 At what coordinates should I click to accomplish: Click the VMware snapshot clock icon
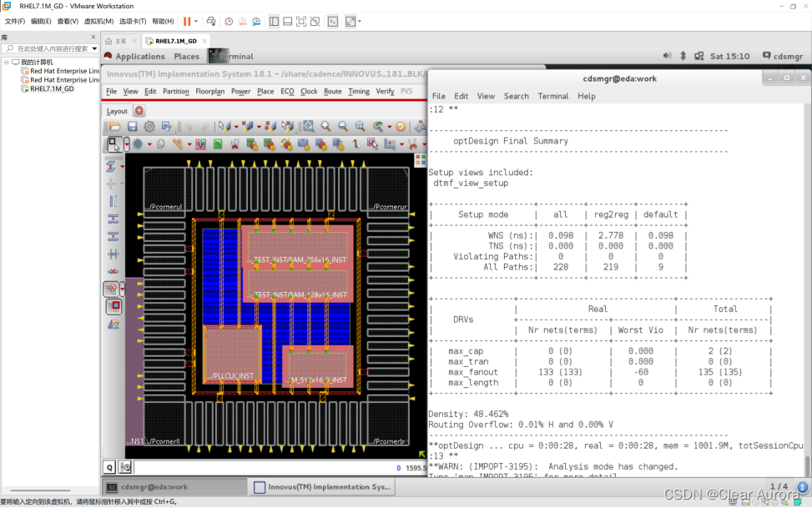tap(229, 22)
